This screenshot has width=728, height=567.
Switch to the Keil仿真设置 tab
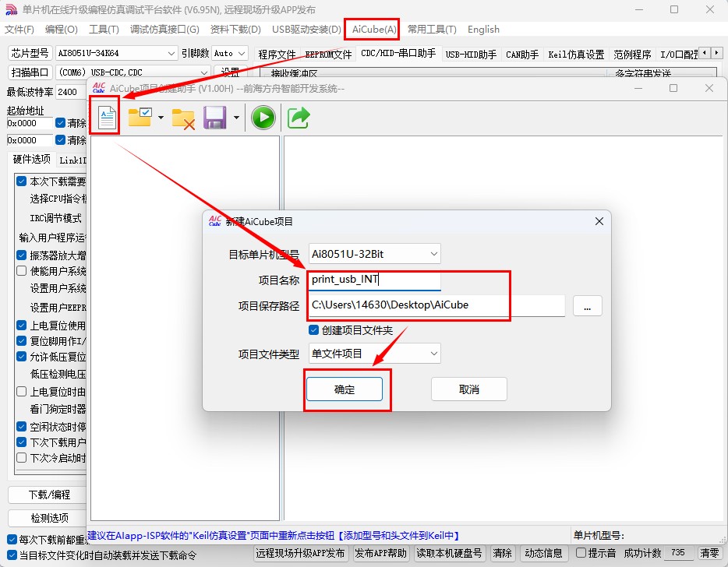click(x=576, y=55)
